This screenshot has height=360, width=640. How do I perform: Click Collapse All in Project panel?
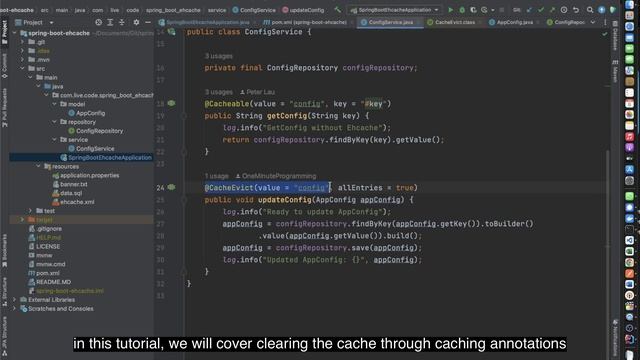(x=122, y=22)
